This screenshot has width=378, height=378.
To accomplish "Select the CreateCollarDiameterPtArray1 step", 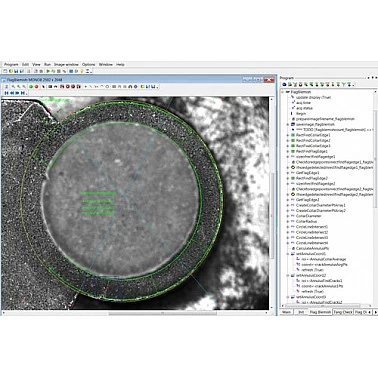I will click(321, 205).
